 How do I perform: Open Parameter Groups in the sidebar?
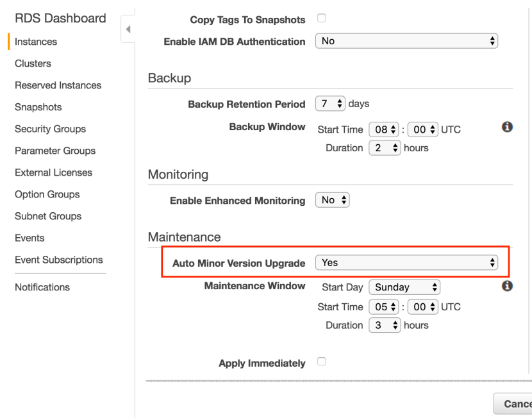55,151
